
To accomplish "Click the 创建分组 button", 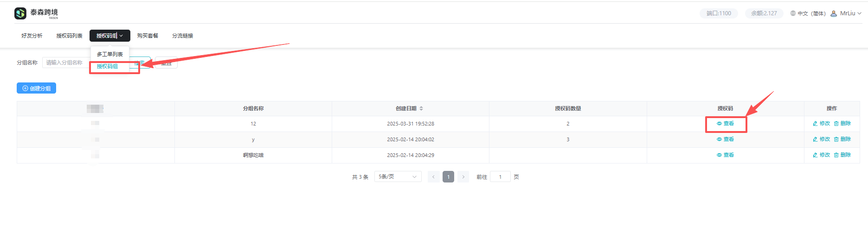I will (37, 88).
